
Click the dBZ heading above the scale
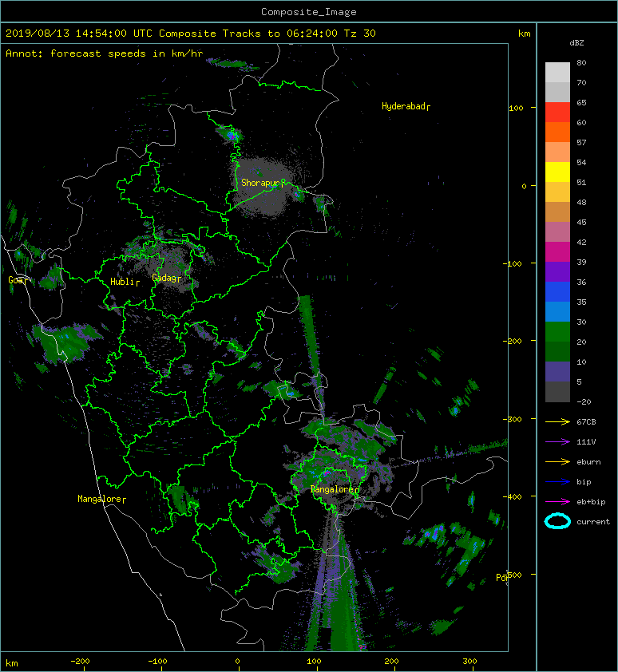[x=576, y=43]
